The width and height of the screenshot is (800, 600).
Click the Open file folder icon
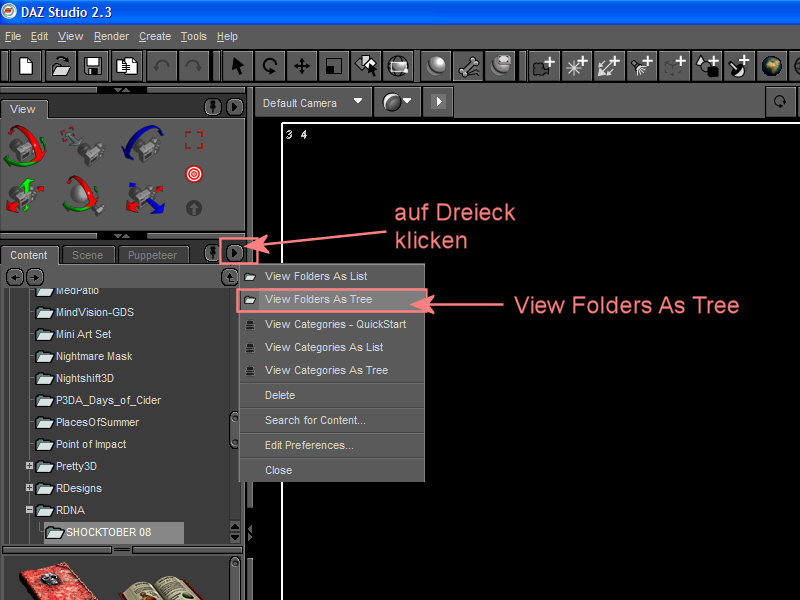60,66
